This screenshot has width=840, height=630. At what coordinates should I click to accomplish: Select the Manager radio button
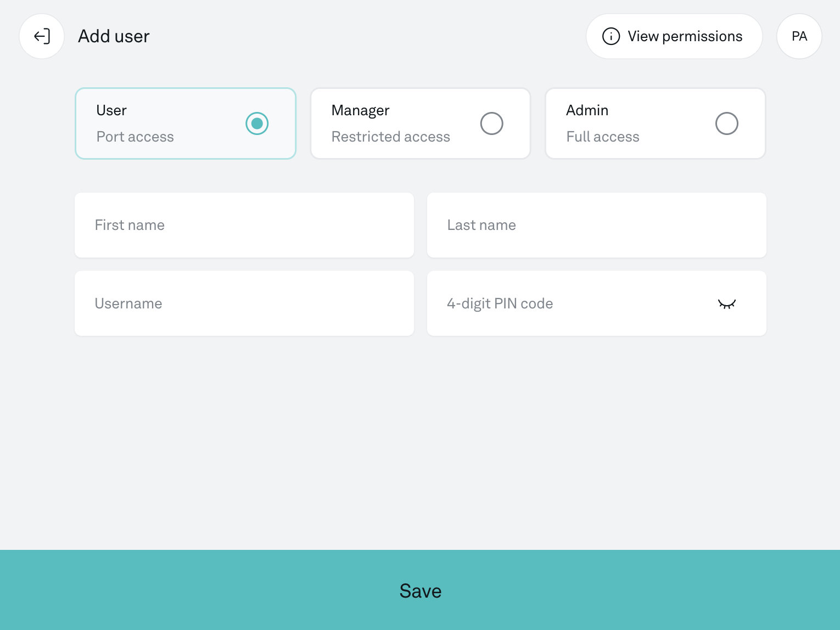[x=491, y=123]
